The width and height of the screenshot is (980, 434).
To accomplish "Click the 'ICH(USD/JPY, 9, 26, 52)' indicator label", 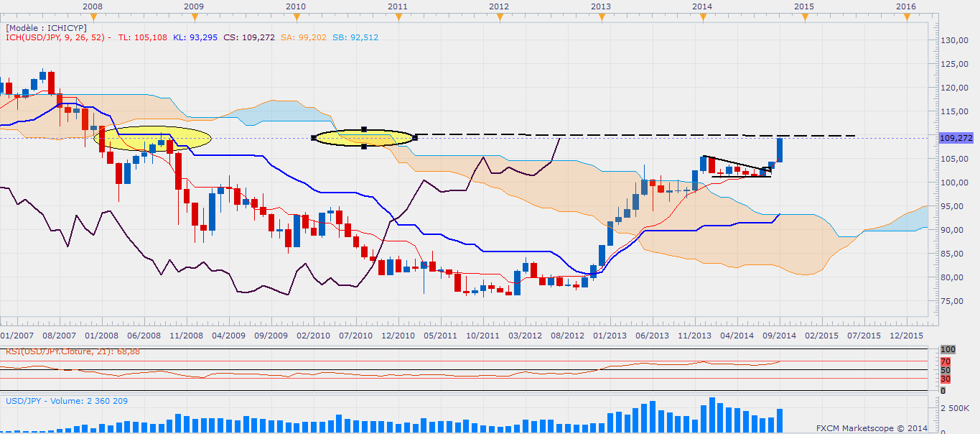I will click(54, 37).
